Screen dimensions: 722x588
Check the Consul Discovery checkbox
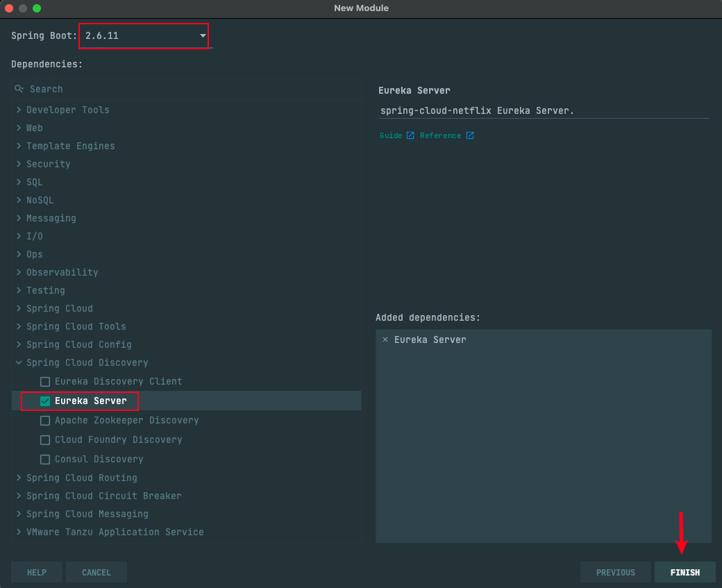pos(45,459)
